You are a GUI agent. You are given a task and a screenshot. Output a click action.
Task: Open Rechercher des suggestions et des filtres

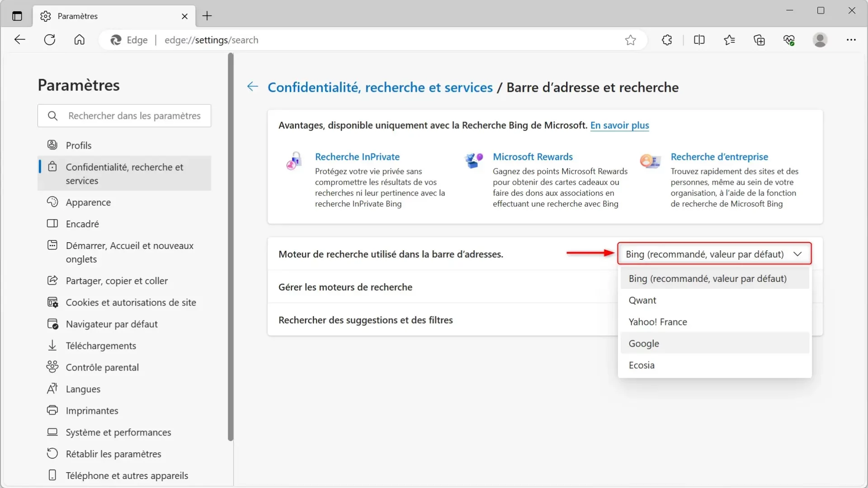(443, 320)
